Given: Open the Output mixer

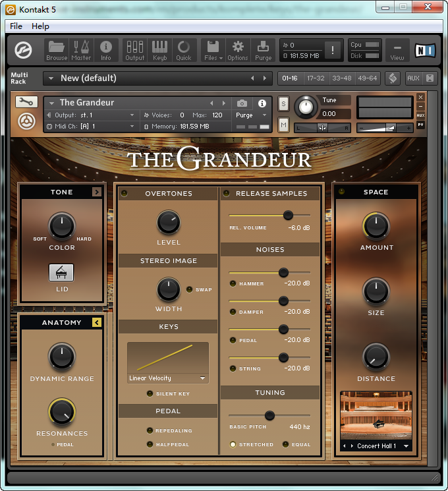Looking at the screenshot, I should point(135,50).
